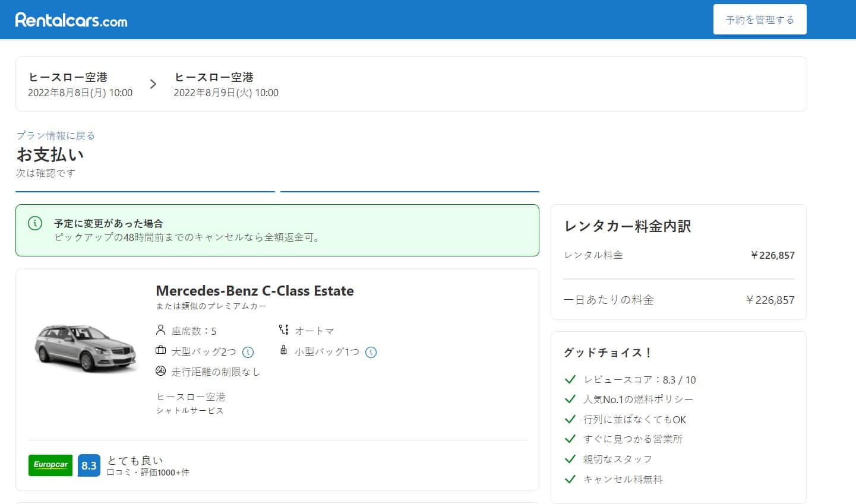The width and height of the screenshot is (856, 504).
Task: Click the info circle icon in green notice
Action: point(35,223)
